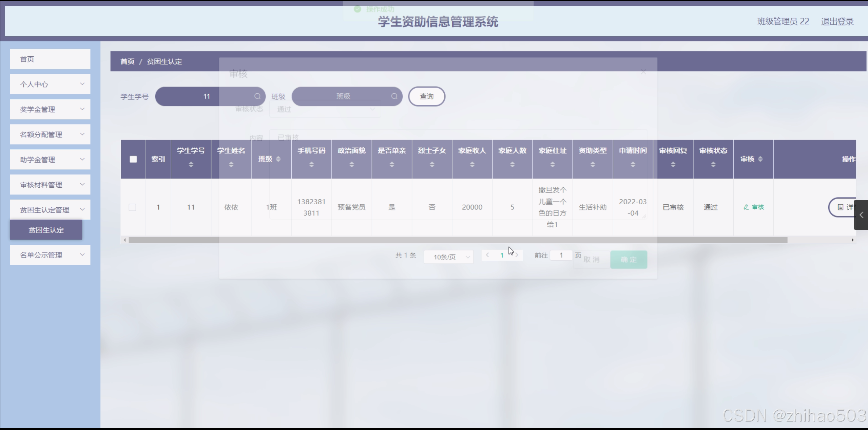Toggle select-all checkbox in table header
Screen dimensions: 868x430
pyautogui.click(x=133, y=159)
